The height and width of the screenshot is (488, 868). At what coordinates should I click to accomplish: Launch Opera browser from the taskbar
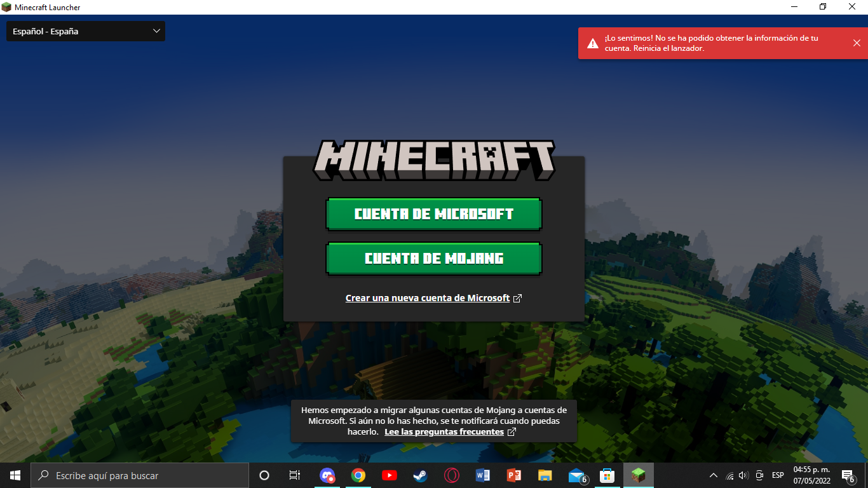point(452,475)
